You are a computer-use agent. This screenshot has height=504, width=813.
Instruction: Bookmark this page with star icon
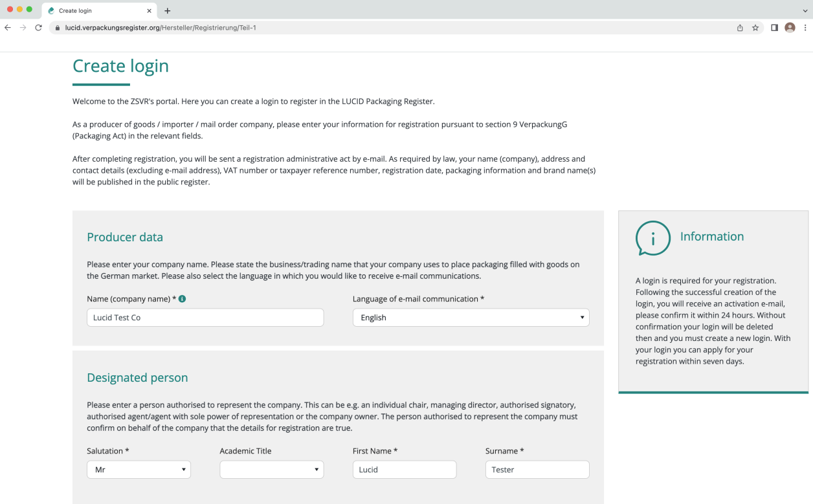coord(755,28)
